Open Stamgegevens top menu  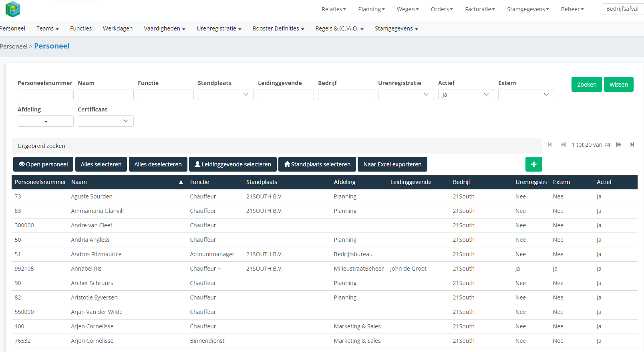click(x=528, y=9)
